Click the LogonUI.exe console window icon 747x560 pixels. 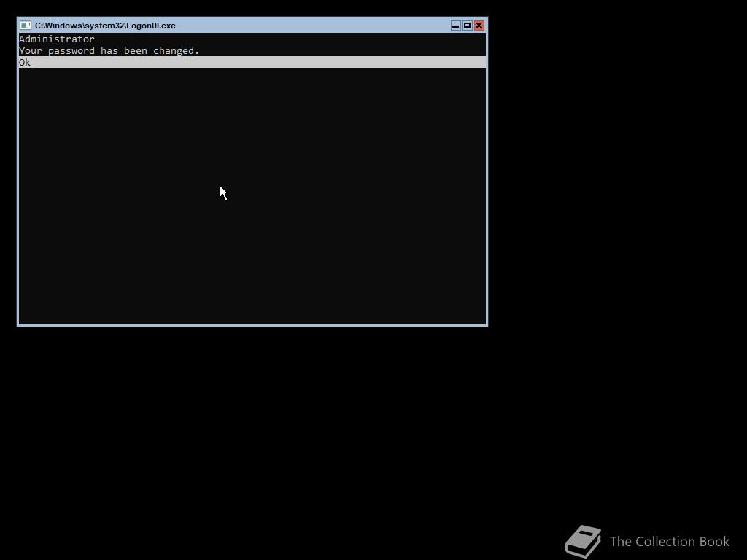[x=26, y=26]
